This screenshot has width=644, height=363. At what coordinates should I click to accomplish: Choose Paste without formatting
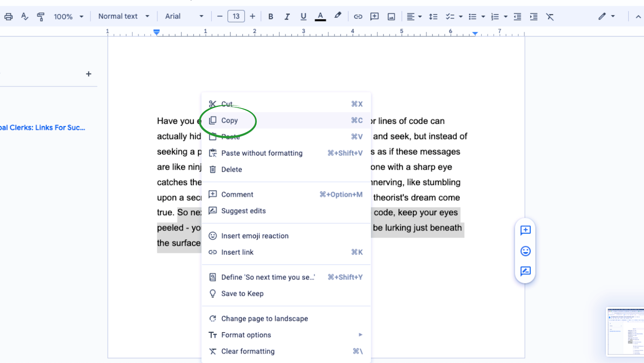tap(286, 153)
